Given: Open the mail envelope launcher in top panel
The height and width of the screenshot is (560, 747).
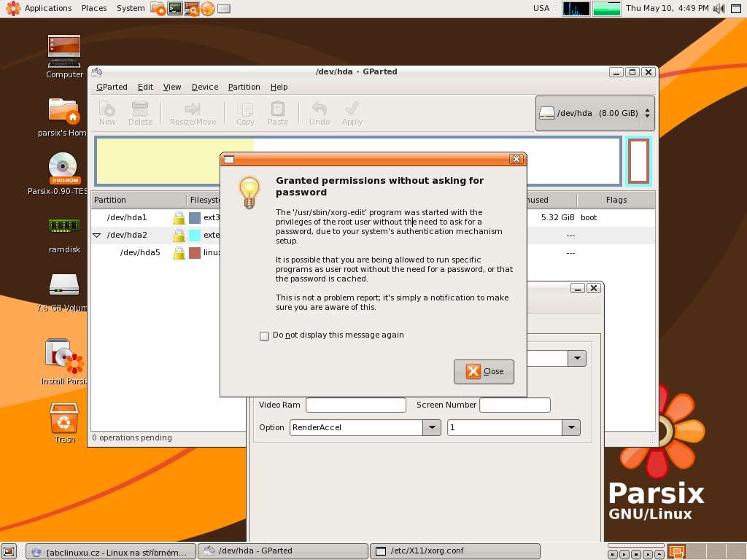Looking at the screenshot, I should coord(224,9).
